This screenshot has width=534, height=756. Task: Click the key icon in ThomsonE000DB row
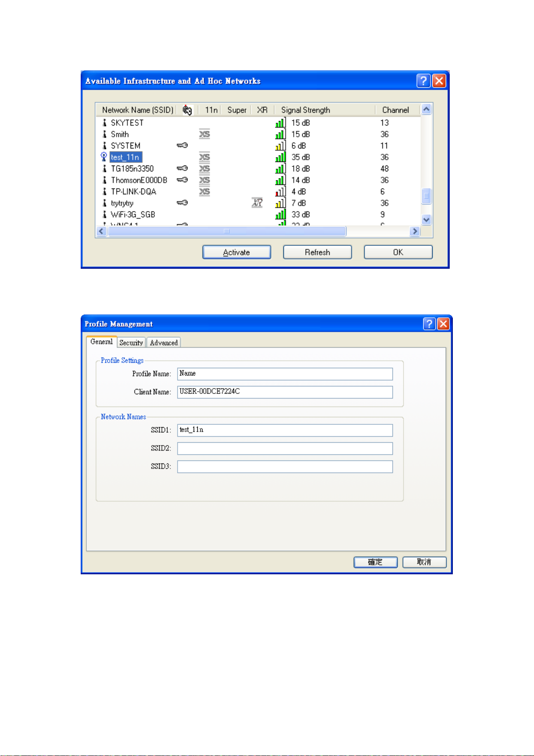click(x=182, y=180)
